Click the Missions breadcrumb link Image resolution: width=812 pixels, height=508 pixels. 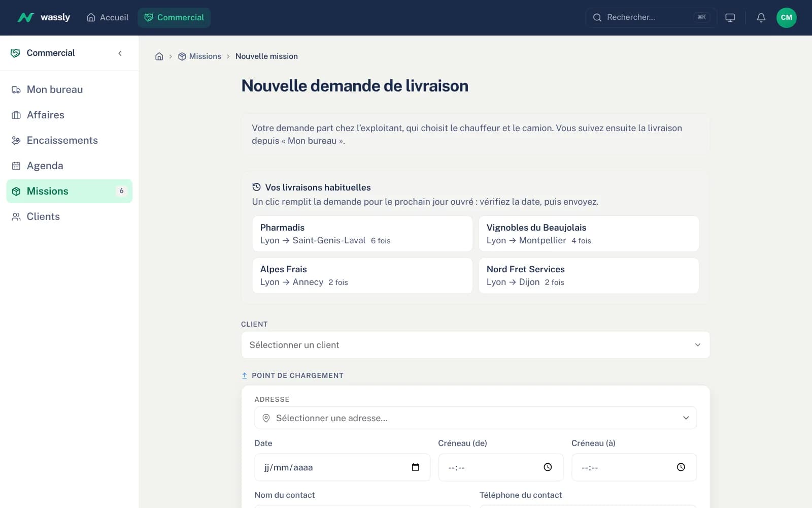coord(199,56)
